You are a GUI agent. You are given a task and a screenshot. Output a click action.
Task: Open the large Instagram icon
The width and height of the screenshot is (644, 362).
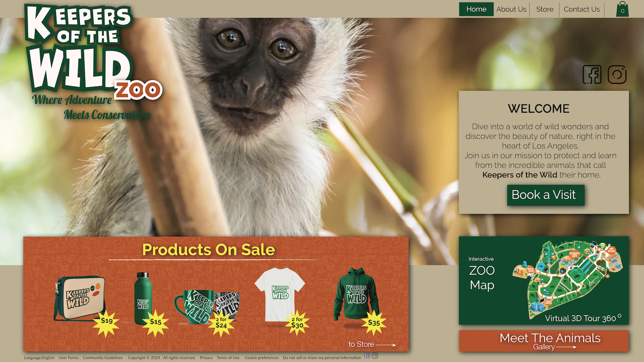617,74
